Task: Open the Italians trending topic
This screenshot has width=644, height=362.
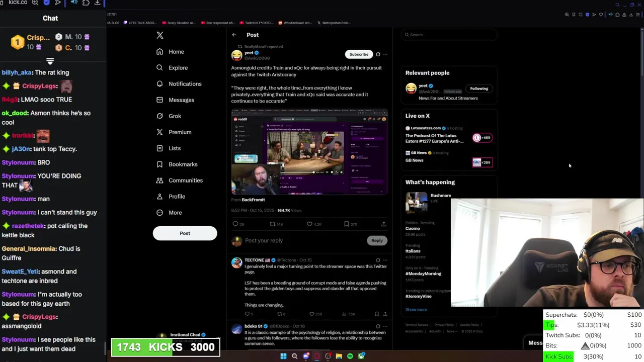Action: tap(413, 251)
